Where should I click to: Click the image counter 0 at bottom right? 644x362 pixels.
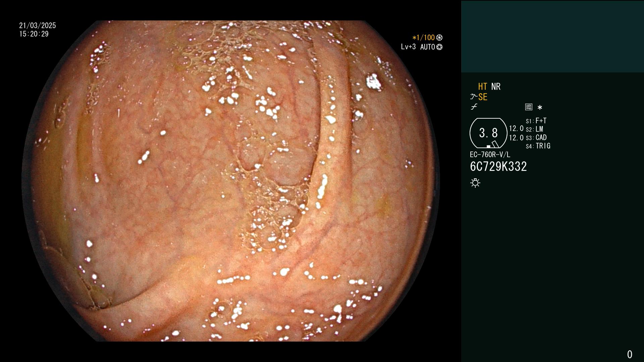[630, 354]
